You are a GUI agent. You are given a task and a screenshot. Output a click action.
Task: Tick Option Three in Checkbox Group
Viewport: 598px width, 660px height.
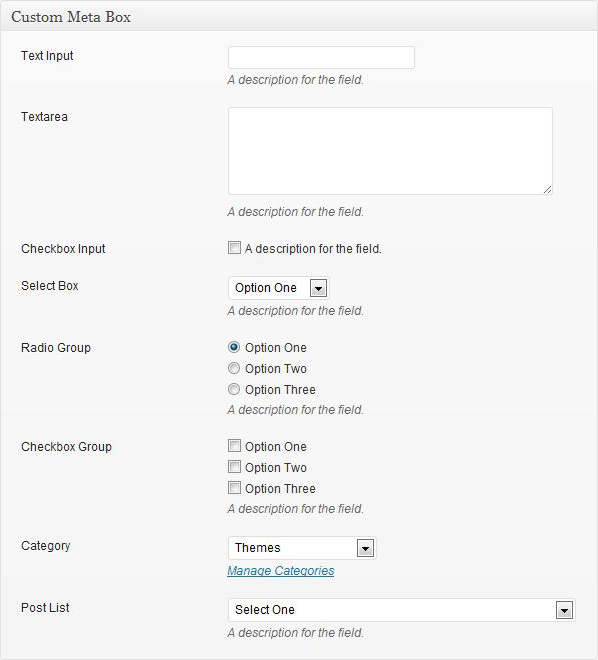pos(234,487)
